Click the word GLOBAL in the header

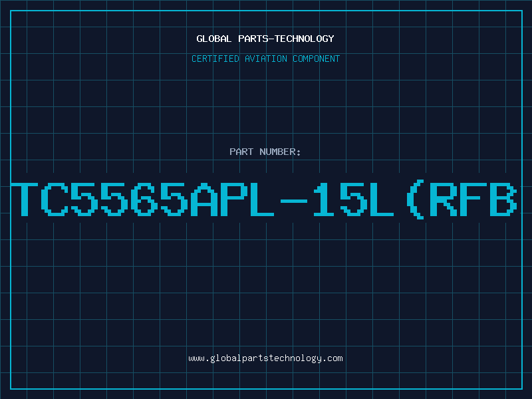point(213,39)
